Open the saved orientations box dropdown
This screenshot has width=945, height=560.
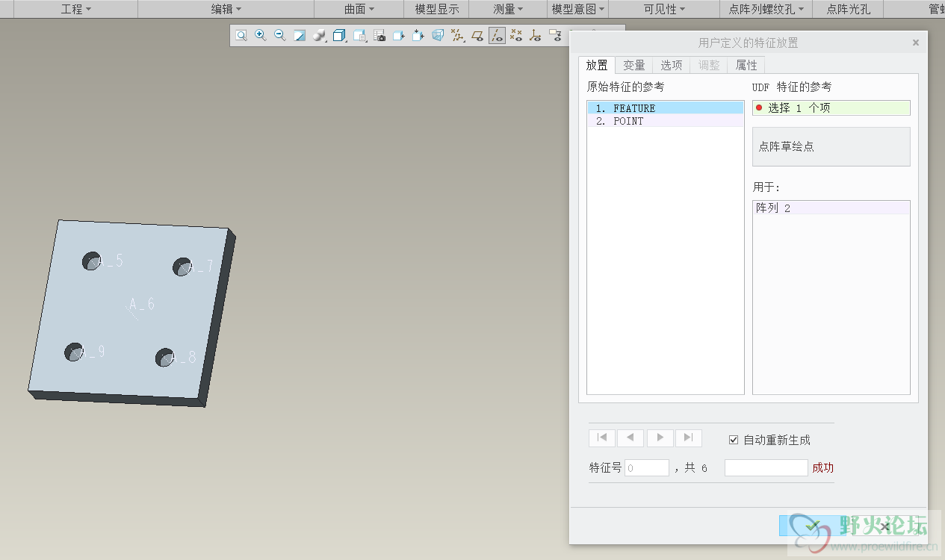(x=340, y=35)
